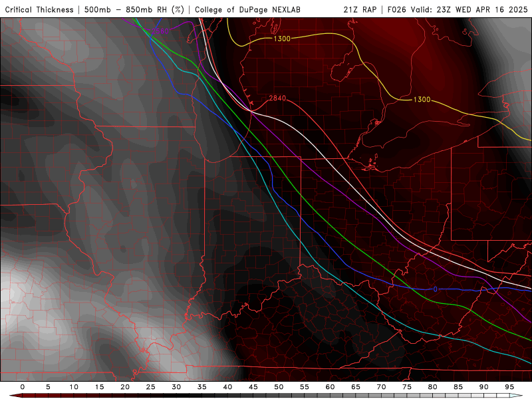Click the "55" colorbar tick label
532x399 pixels.
(x=305, y=387)
